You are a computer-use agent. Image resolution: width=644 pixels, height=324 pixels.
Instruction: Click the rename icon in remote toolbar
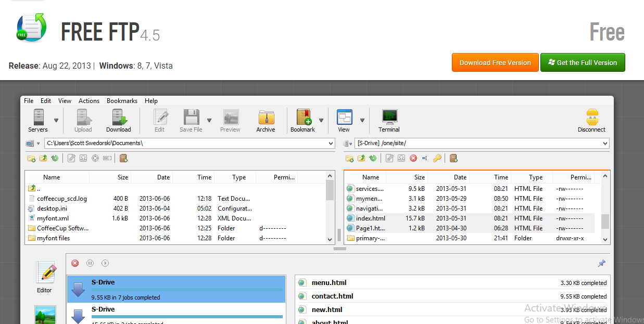425,158
